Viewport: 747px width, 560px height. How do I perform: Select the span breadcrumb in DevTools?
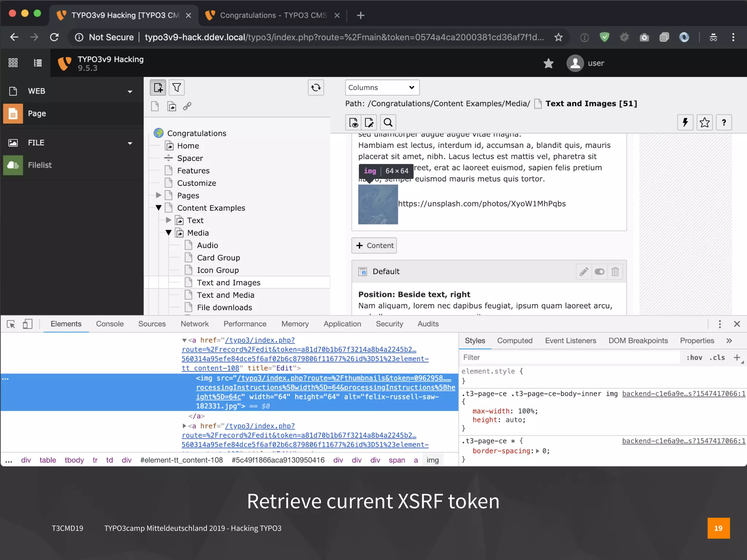(397, 460)
